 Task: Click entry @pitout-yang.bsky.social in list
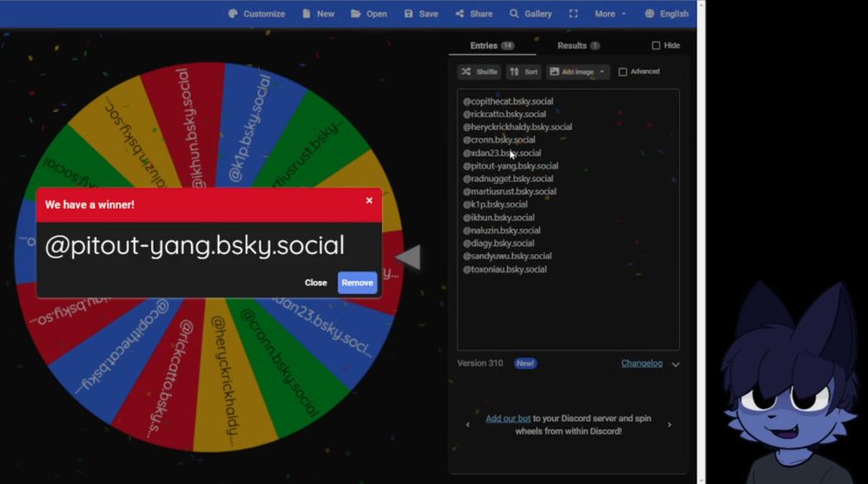(510, 166)
